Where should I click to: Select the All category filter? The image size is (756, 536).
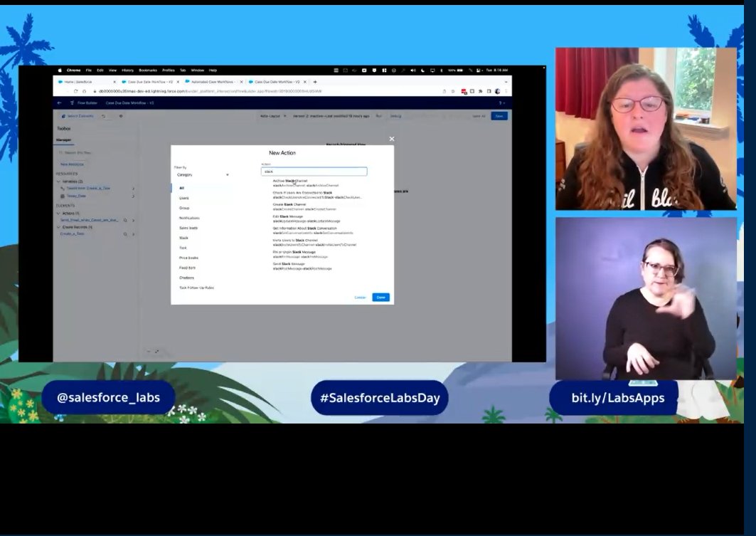coord(182,188)
